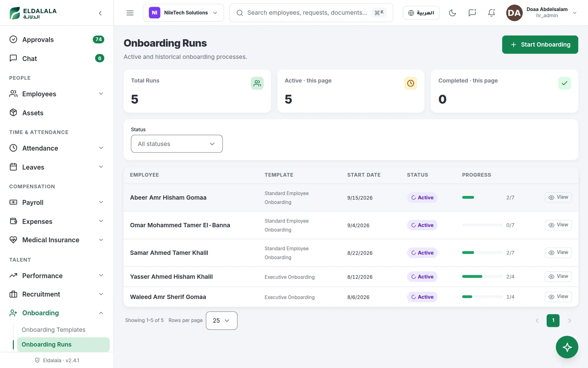This screenshot has height=368, width=588.
Task: Open NileTech Solutions company dropdown
Action: point(183,13)
